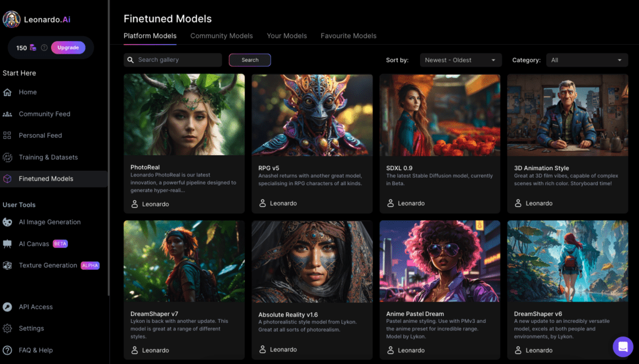Click the Search button
Image resolution: width=639 pixels, height=364 pixels.
(250, 60)
